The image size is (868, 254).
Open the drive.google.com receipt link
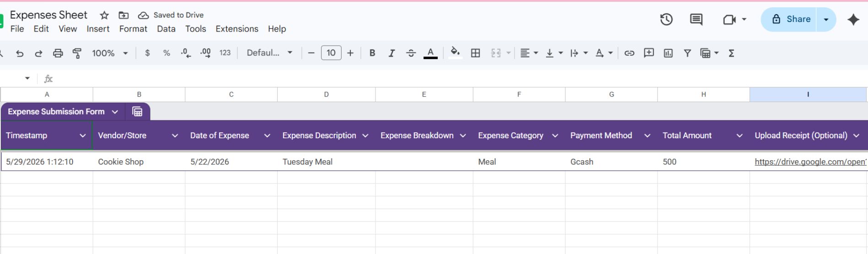point(810,162)
